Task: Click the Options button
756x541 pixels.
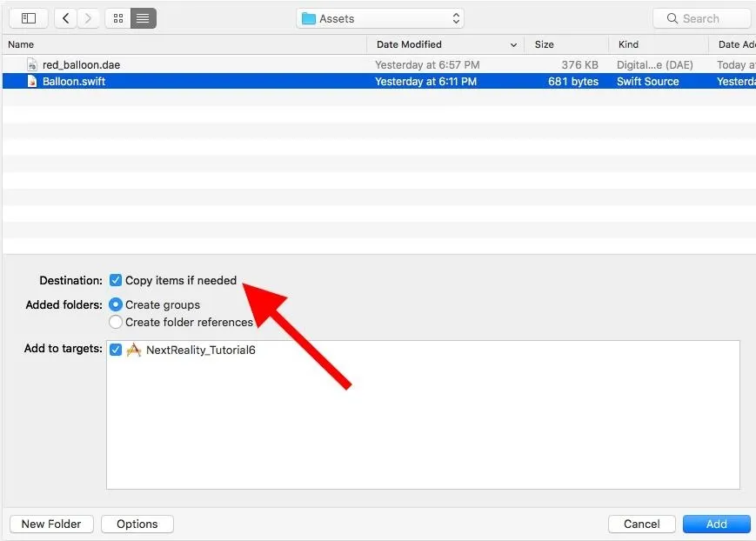Action: click(x=137, y=524)
